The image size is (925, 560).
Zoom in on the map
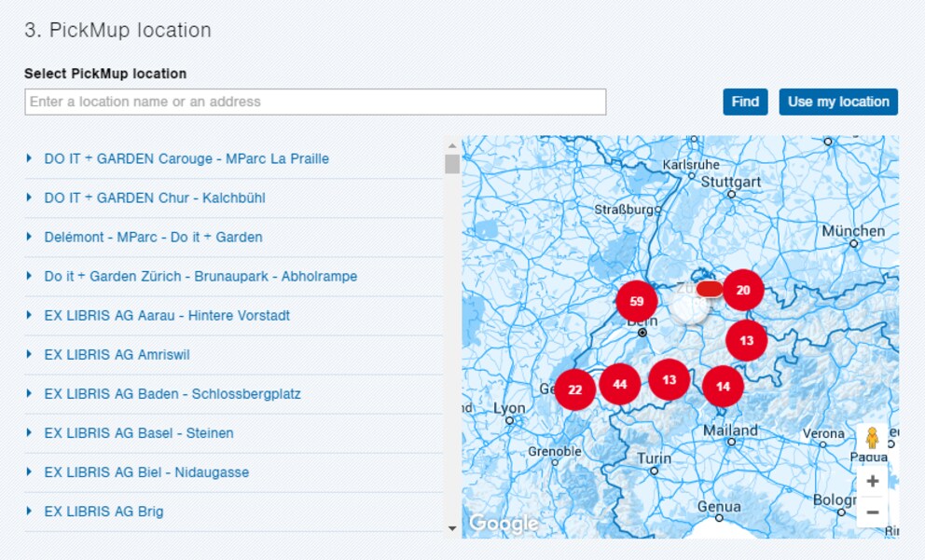(x=873, y=481)
